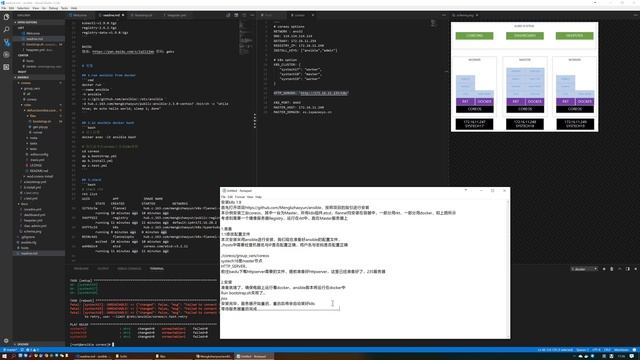Open the Selection menu in VS Code
Image resolution: width=640 pixels, height=360 pixels.
(23, 8)
